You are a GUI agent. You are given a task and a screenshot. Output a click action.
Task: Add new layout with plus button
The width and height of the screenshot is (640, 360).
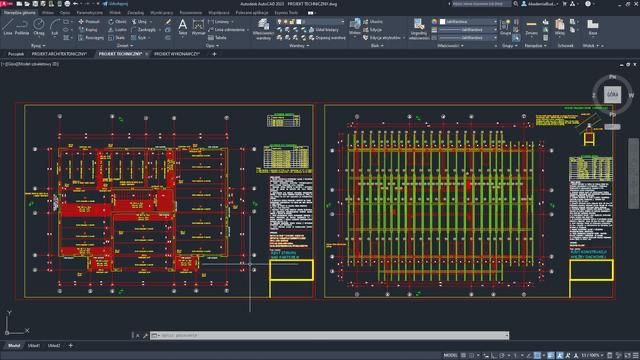coord(71,346)
